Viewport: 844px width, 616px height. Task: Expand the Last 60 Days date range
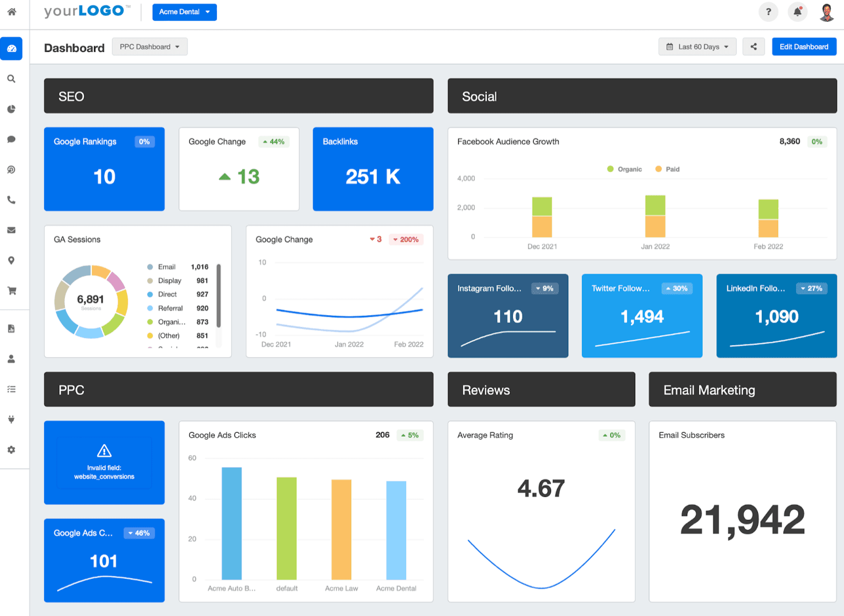click(x=697, y=47)
